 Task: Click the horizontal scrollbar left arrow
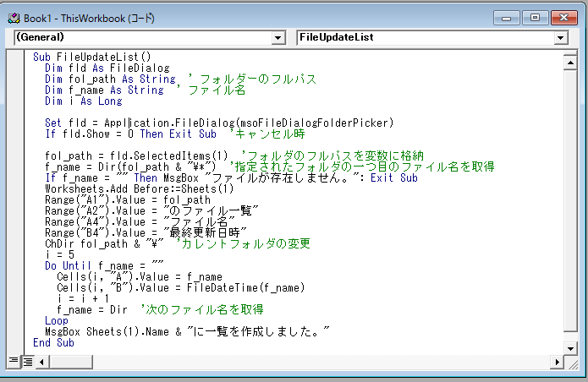(x=42, y=362)
